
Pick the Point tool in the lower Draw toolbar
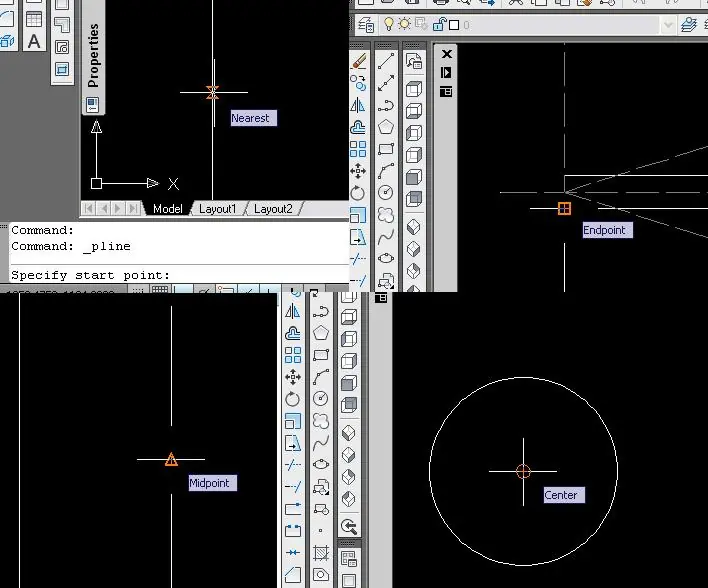(321, 531)
